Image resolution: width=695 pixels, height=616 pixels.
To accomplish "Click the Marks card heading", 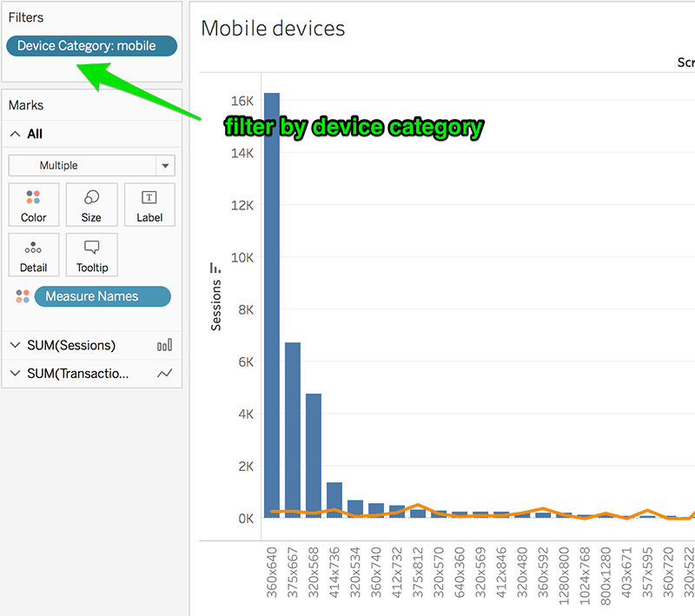I will click(26, 105).
